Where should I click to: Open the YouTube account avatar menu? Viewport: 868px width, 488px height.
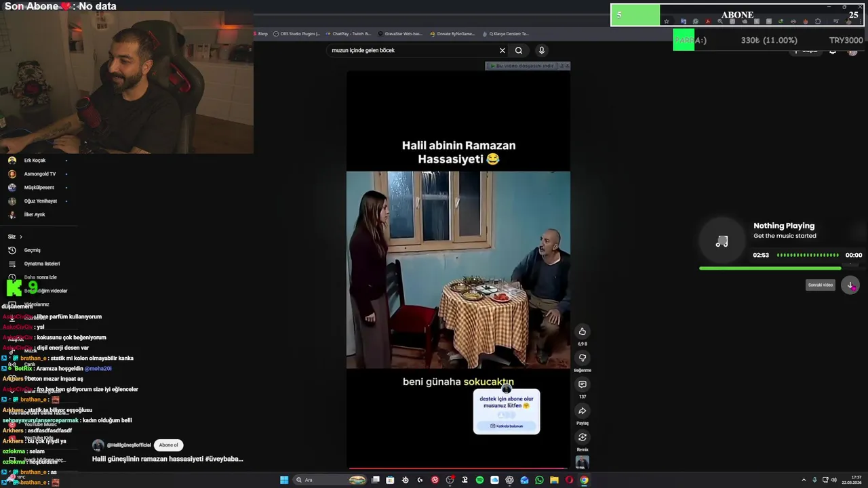853,51
